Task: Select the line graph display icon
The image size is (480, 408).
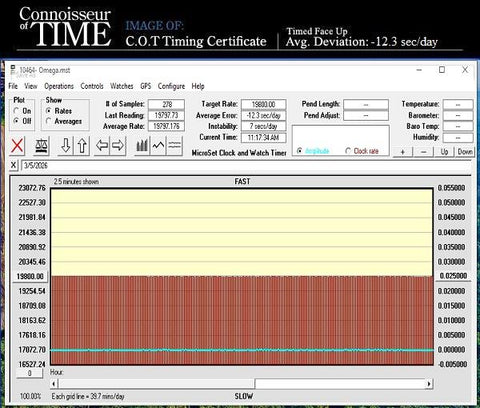Action: pyautogui.click(x=158, y=146)
